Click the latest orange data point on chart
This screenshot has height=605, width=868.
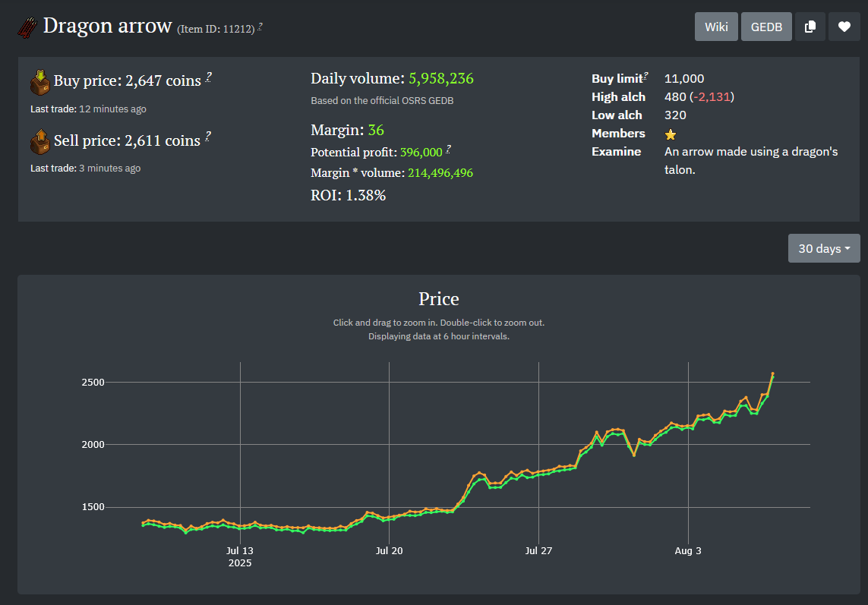tap(773, 373)
